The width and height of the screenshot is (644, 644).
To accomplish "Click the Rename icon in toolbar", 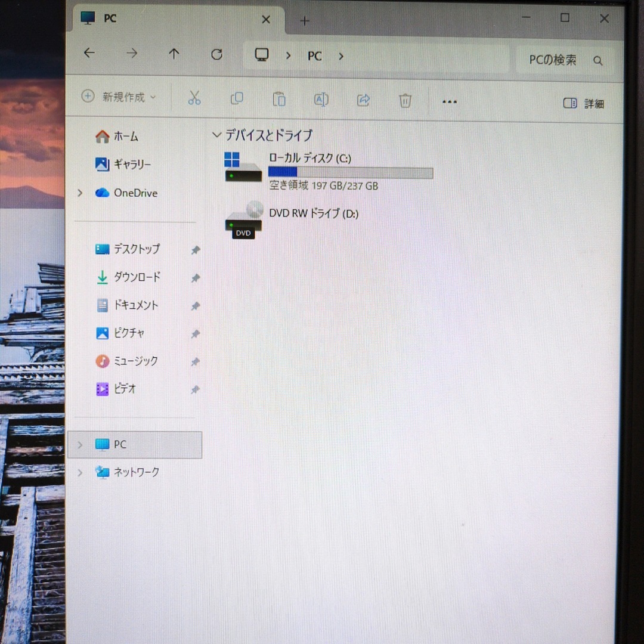I will 321,100.
